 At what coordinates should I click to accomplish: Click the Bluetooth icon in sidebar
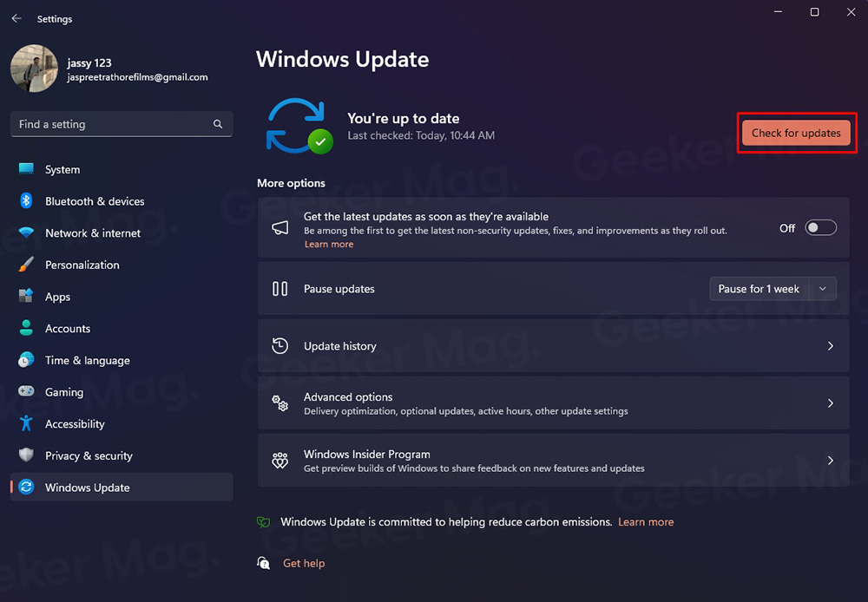(x=26, y=201)
